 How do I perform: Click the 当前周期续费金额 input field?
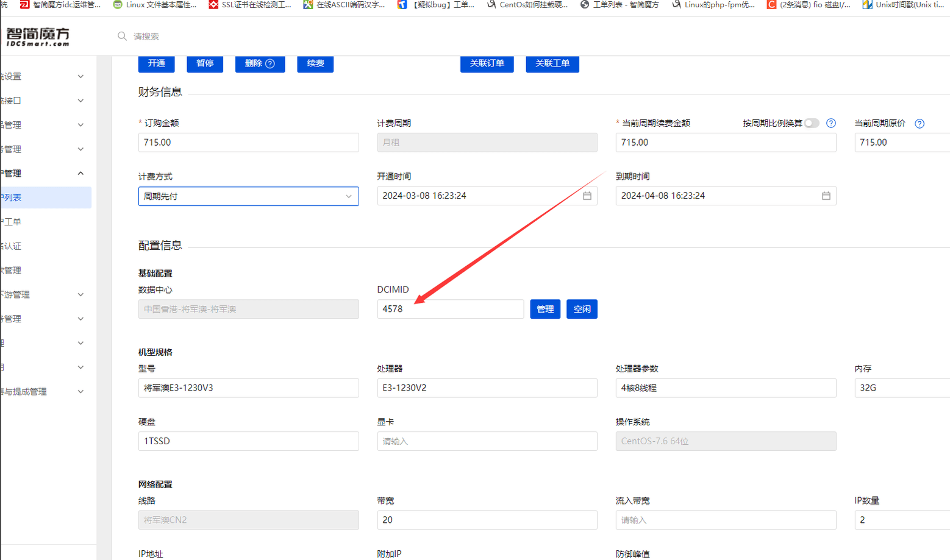coord(726,142)
